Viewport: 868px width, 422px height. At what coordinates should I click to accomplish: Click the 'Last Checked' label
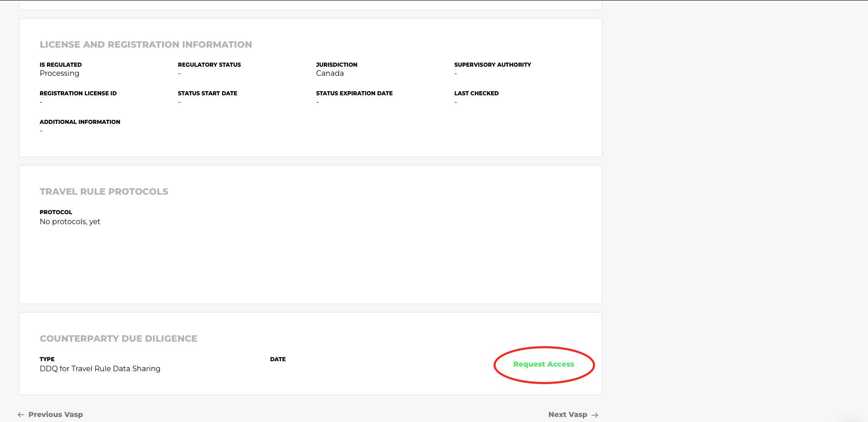pos(476,93)
